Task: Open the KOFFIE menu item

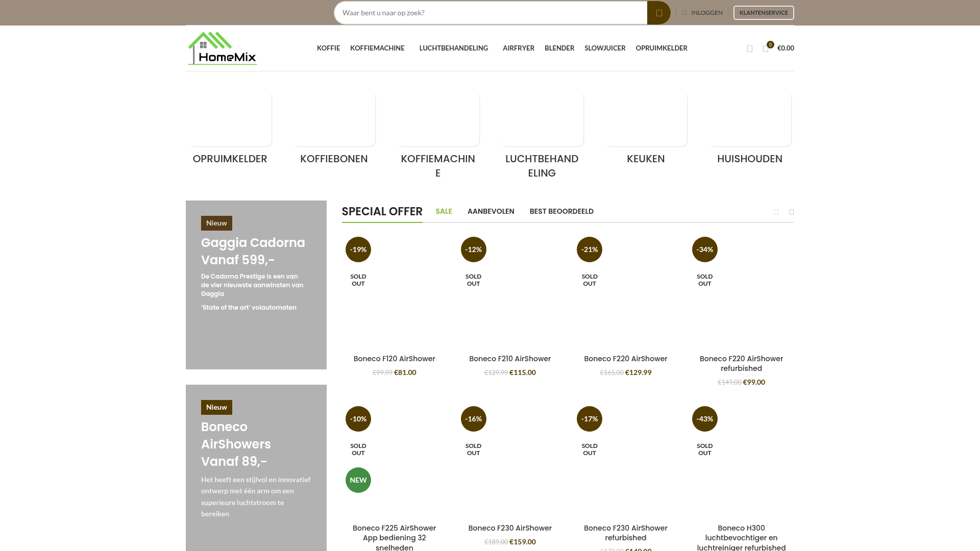Action: (x=328, y=48)
